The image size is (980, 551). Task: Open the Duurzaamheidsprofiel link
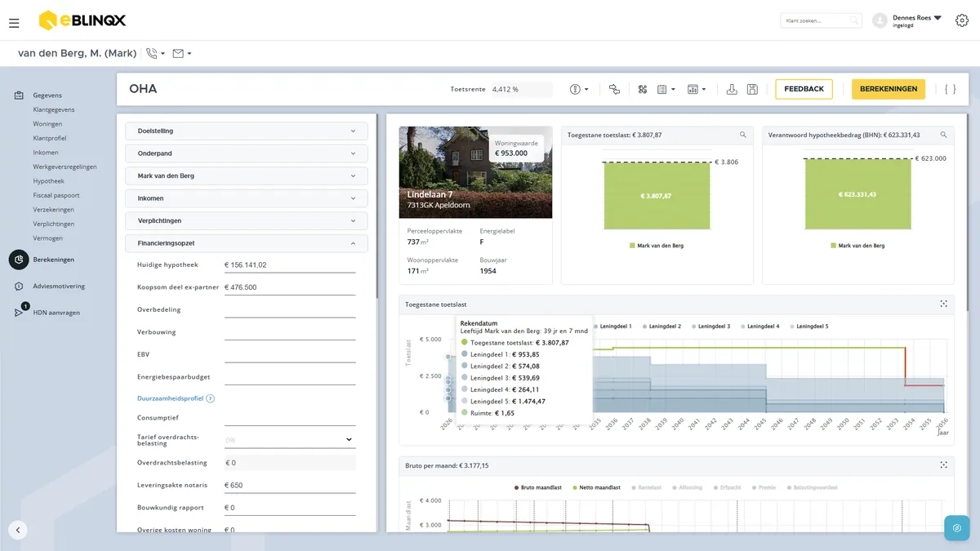[x=176, y=398]
